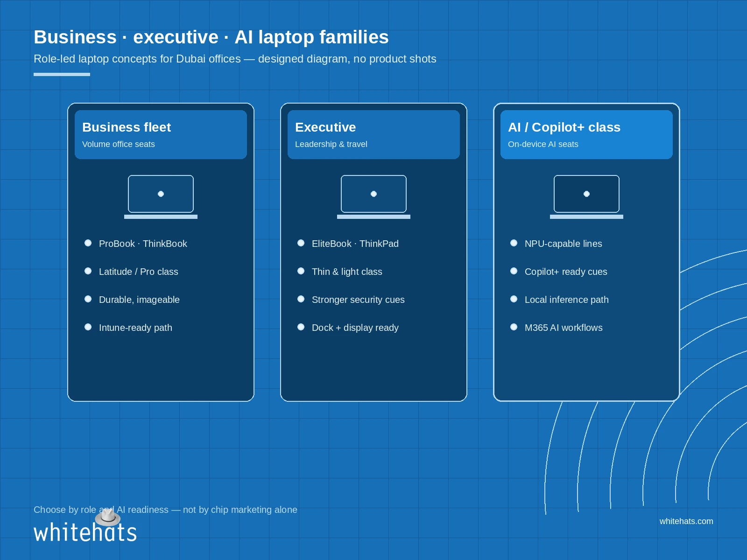Click the 'Latitude / Pro class' text
Screen dimensions: 747x560
coord(139,272)
